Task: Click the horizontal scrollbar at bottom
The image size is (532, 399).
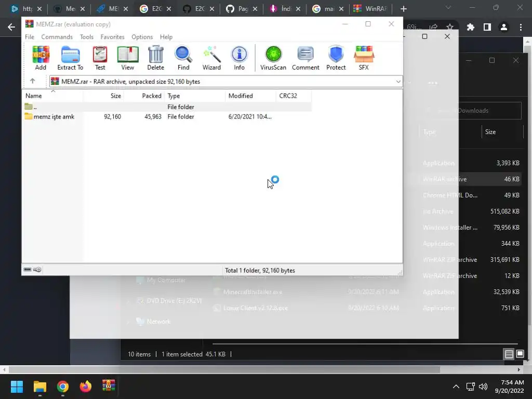Action: tap(224, 369)
